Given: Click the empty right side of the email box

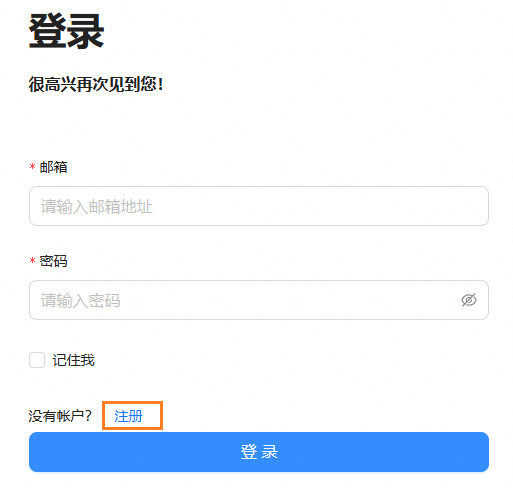Looking at the screenshot, I should [x=367, y=206].
